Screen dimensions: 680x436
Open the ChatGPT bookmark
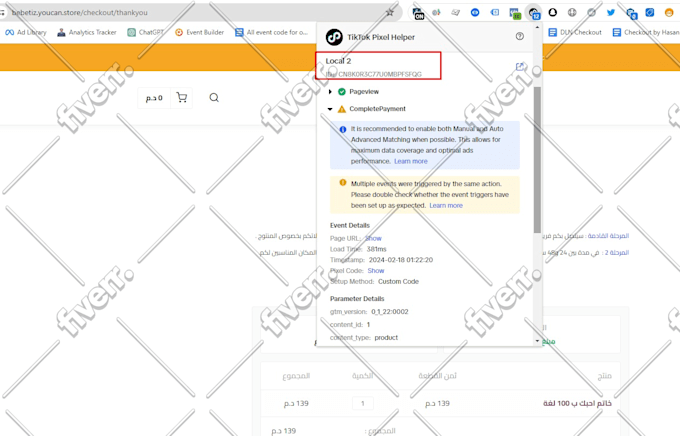pyautogui.click(x=146, y=33)
